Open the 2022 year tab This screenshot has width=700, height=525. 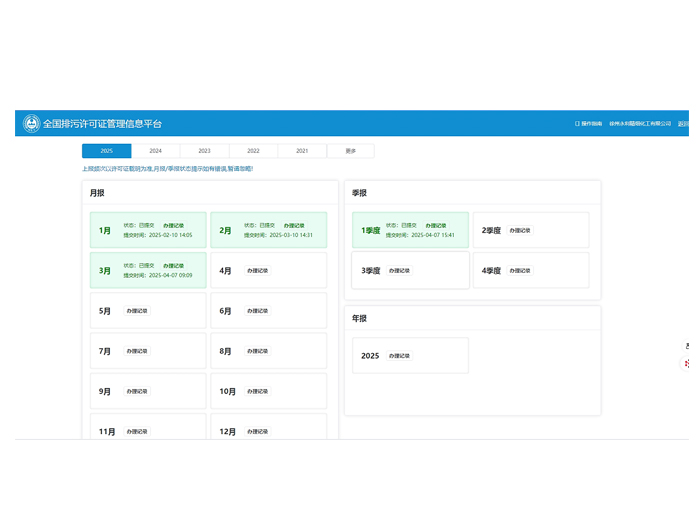tap(253, 151)
